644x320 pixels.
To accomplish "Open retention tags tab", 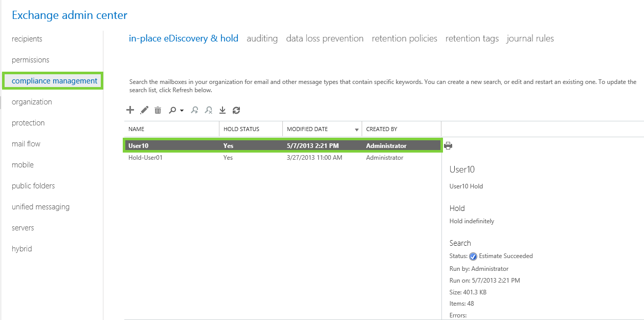I will pos(472,38).
